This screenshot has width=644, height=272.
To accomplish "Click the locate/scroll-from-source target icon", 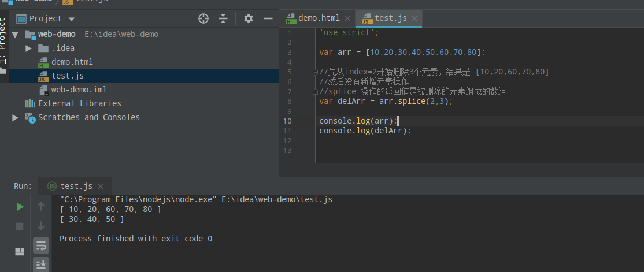I will point(203,18).
